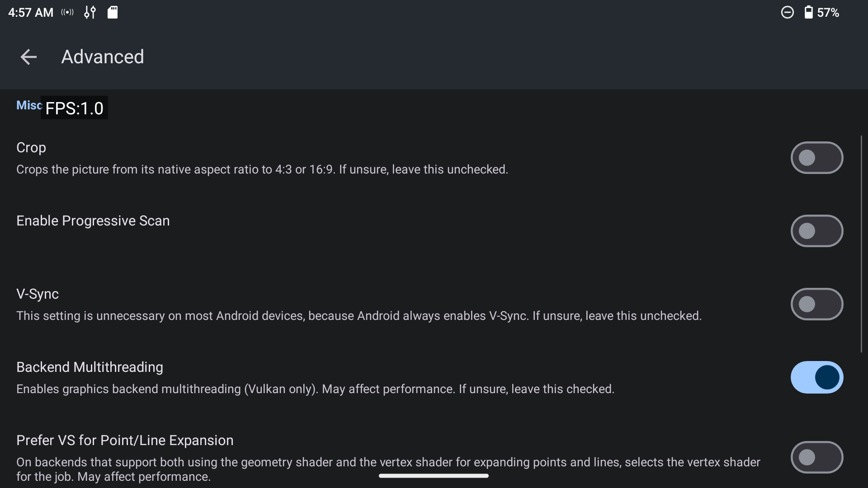Click the Do Not Disturb icon

tap(787, 12)
